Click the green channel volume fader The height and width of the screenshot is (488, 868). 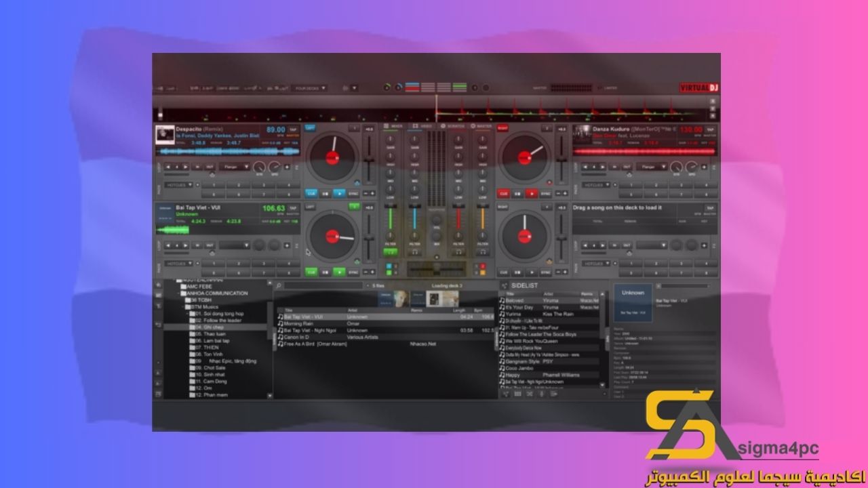point(391,218)
